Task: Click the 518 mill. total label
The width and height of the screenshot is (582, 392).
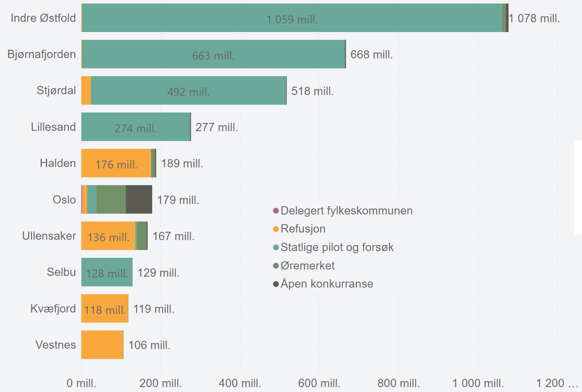Action: 312,91
